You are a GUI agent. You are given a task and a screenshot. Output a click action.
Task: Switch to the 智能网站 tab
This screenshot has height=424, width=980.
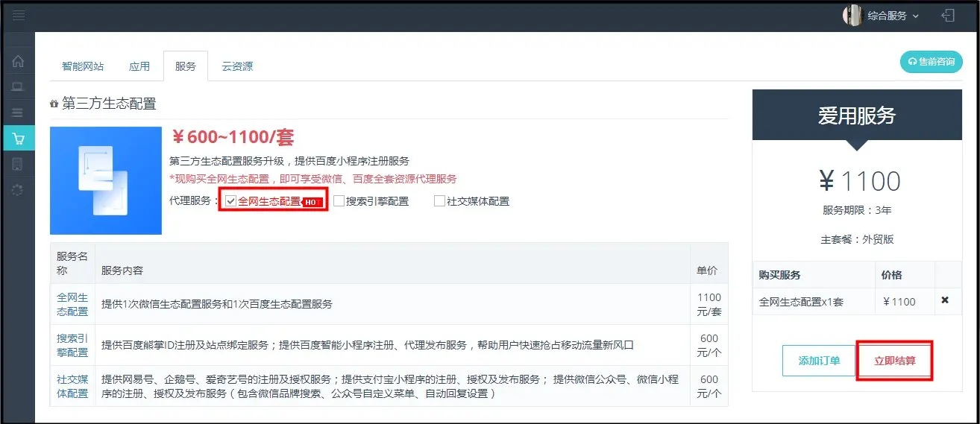83,66
